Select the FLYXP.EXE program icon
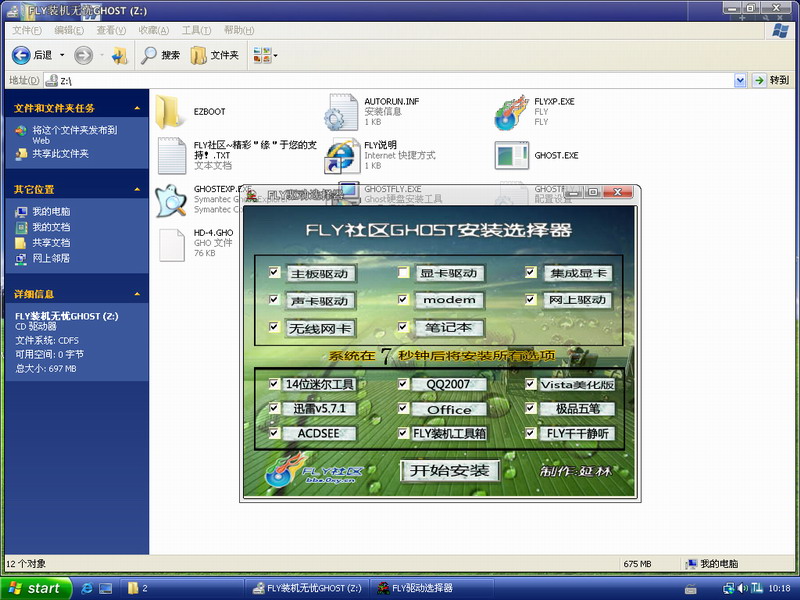 pyautogui.click(x=511, y=112)
